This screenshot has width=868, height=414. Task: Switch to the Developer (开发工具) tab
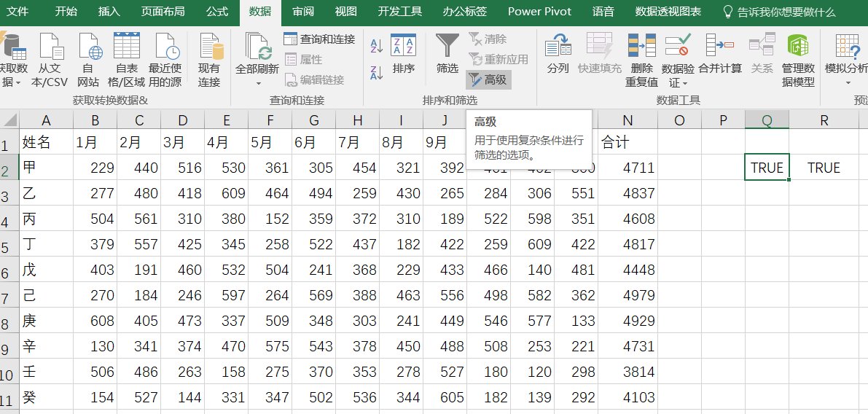point(399,11)
